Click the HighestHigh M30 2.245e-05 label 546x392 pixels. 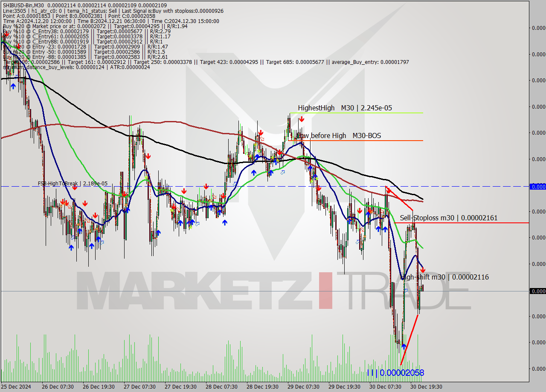pos(345,108)
